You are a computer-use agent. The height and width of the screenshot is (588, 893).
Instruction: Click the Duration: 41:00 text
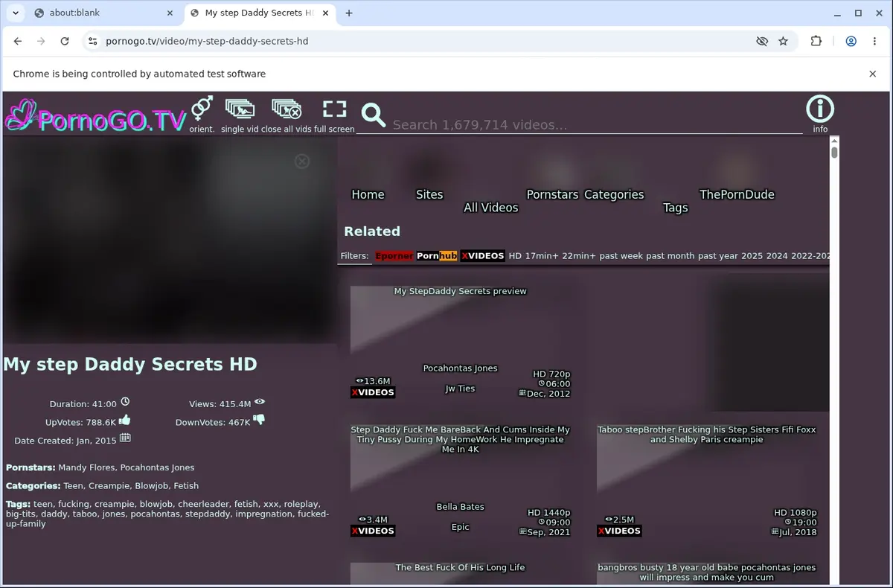[x=83, y=404]
